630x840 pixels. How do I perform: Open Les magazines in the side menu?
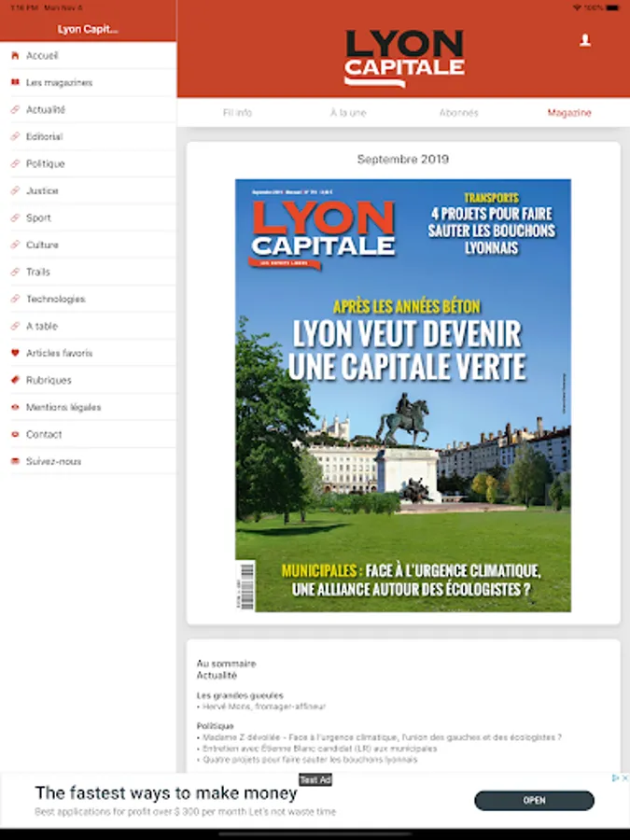tap(88, 82)
